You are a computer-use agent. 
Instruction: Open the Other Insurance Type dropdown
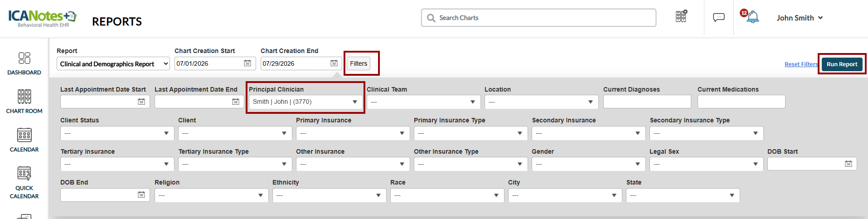point(470,164)
